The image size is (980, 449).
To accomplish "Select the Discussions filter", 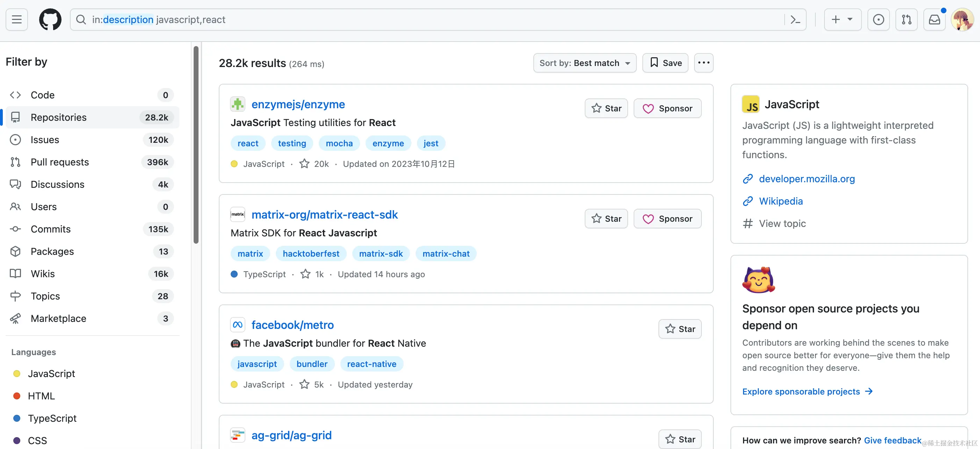I will click(57, 184).
